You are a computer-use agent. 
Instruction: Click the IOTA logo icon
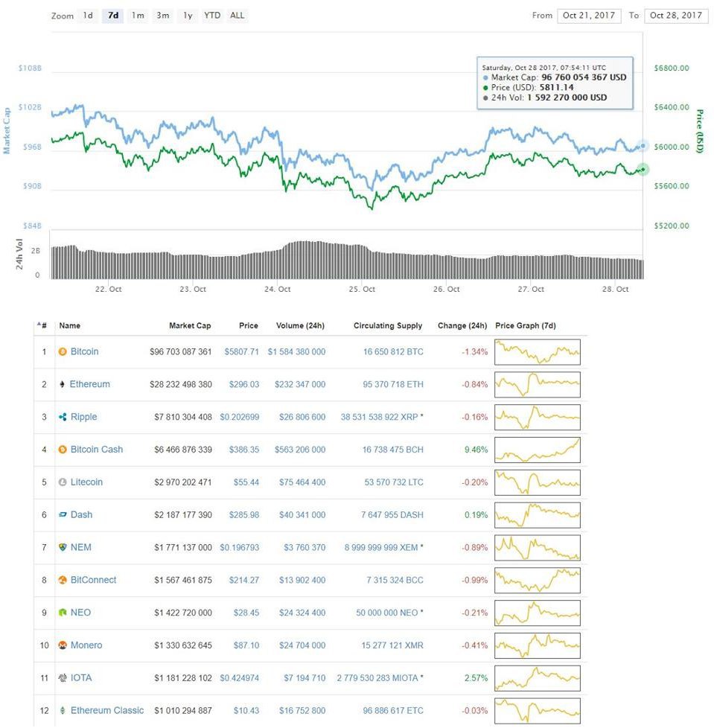coord(63,678)
